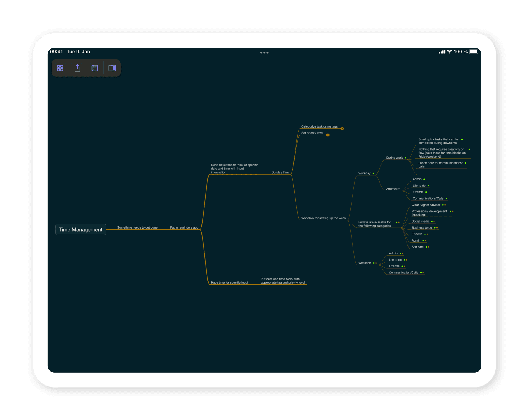Tap the green fold dot beside 'Workday'
The height and width of the screenshot is (420, 529).
pos(373,173)
